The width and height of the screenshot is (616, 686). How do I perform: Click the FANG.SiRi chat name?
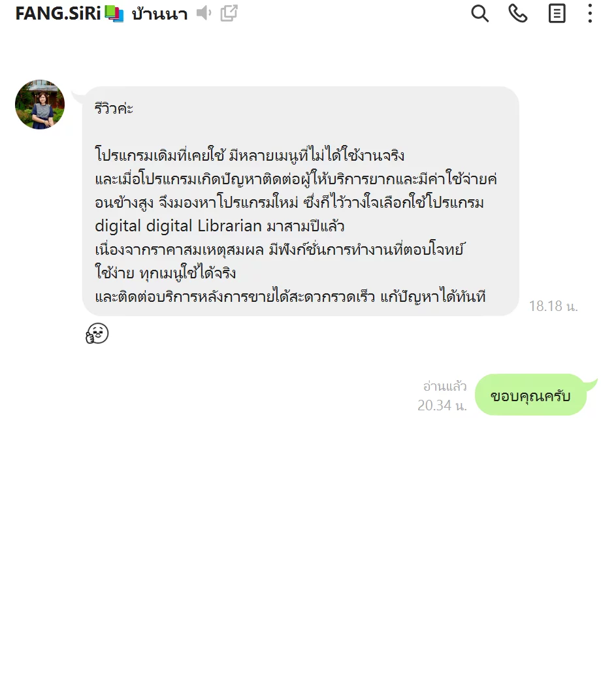(57, 14)
